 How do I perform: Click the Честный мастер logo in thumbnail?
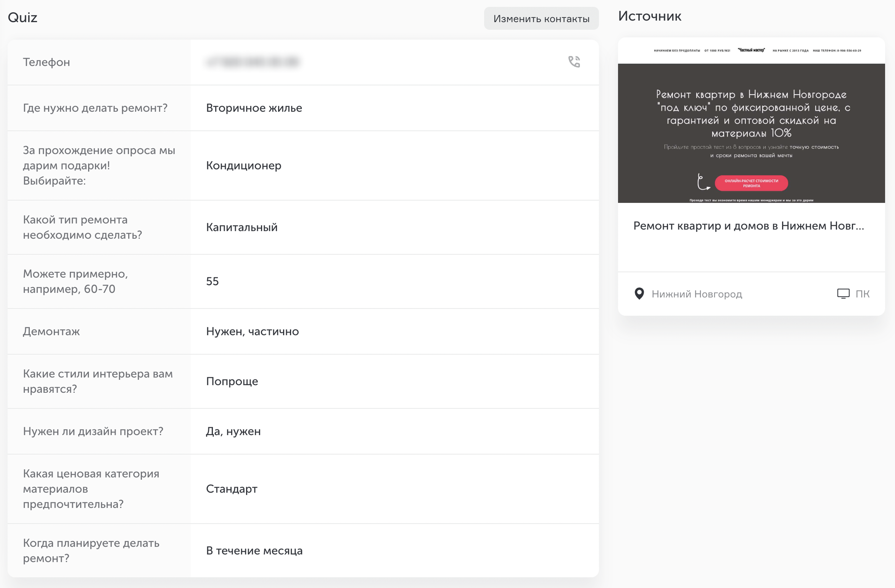point(751,50)
